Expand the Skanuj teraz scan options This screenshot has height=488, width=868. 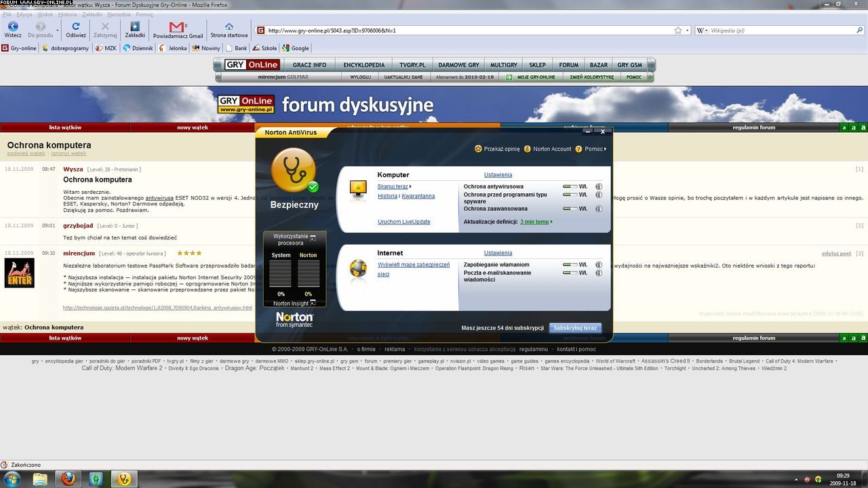point(394,186)
